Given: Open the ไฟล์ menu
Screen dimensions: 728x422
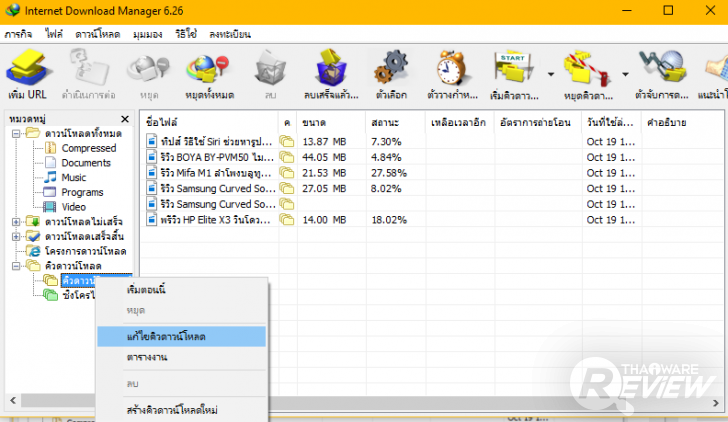Looking at the screenshot, I should (x=54, y=34).
